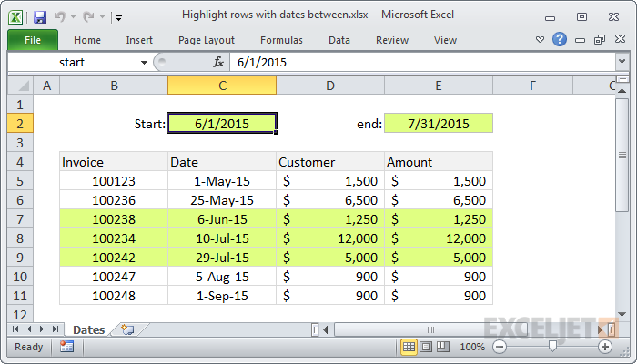Open the redo history dropdown
Screen dimensions: 637x364
[102, 17]
